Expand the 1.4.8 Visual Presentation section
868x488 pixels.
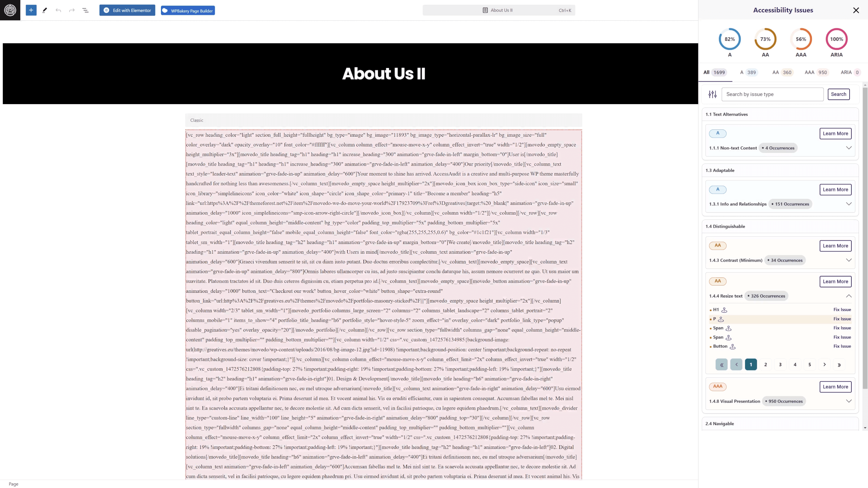coord(848,401)
